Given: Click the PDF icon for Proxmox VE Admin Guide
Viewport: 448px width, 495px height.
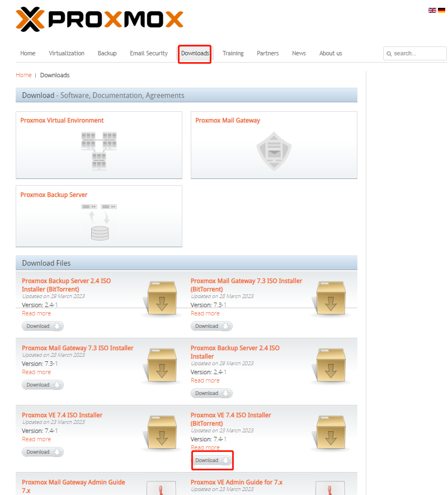Looking at the screenshot, I should [x=331, y=489].
